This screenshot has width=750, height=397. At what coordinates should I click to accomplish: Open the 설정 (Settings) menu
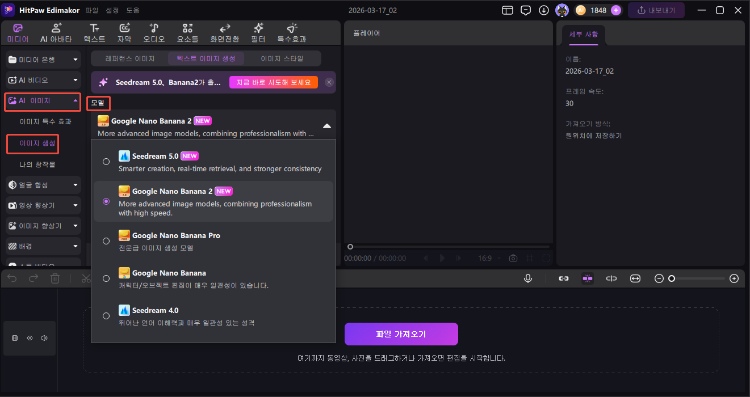(112, 10)
